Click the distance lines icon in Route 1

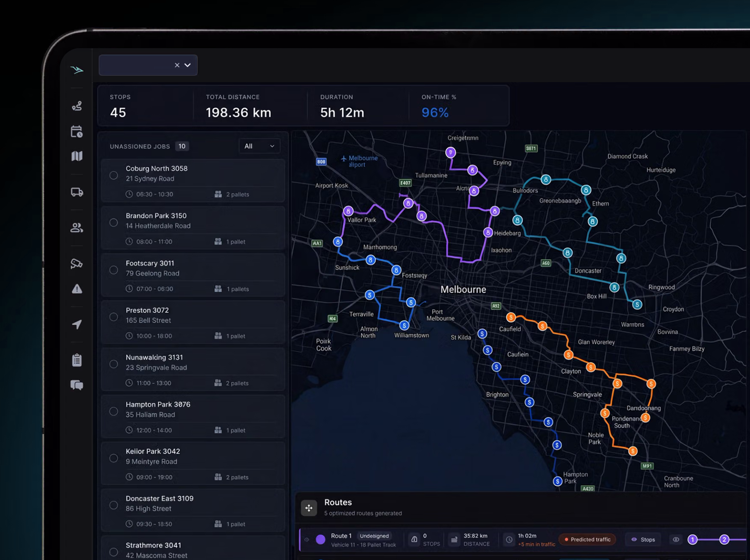coord(454,539)
